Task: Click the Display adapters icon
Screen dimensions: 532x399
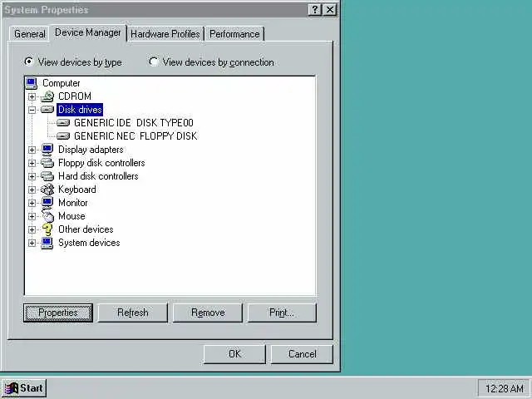Action: point(47,150)
